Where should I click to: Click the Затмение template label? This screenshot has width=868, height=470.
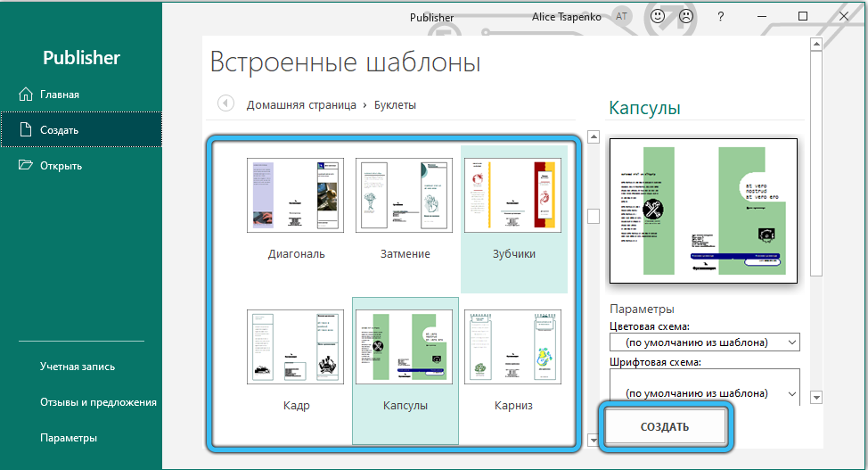405,254
